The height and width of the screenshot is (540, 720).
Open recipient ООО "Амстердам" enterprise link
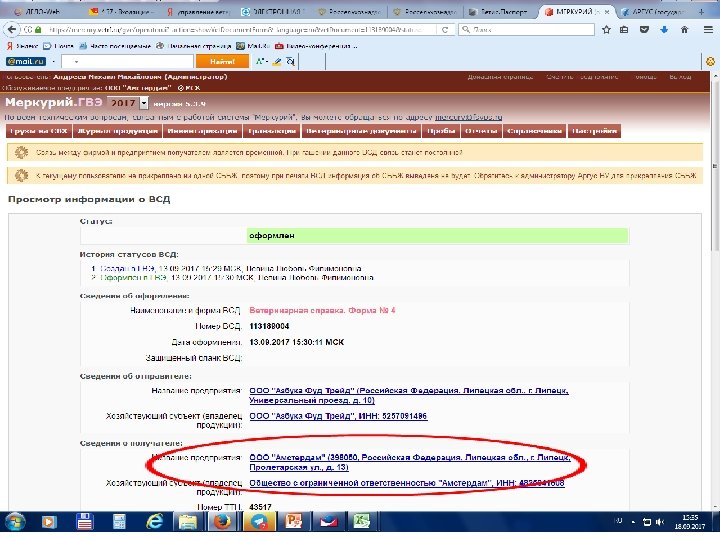click(x=410, y=462)
